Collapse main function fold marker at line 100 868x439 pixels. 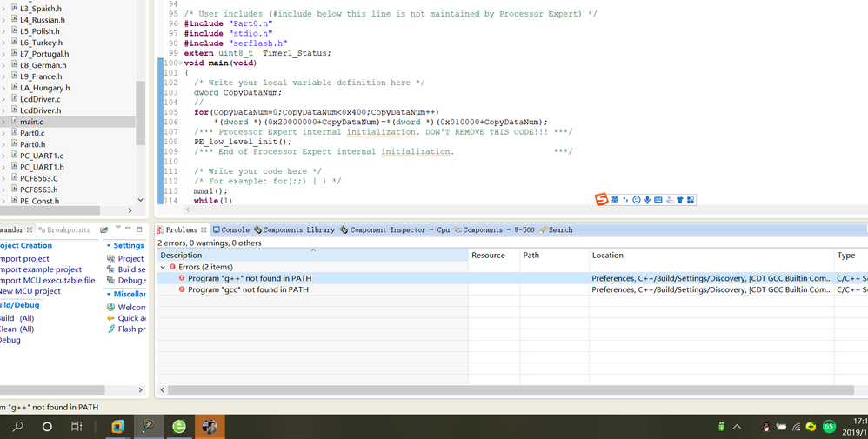pyautogui.click(x=180, y=63)
